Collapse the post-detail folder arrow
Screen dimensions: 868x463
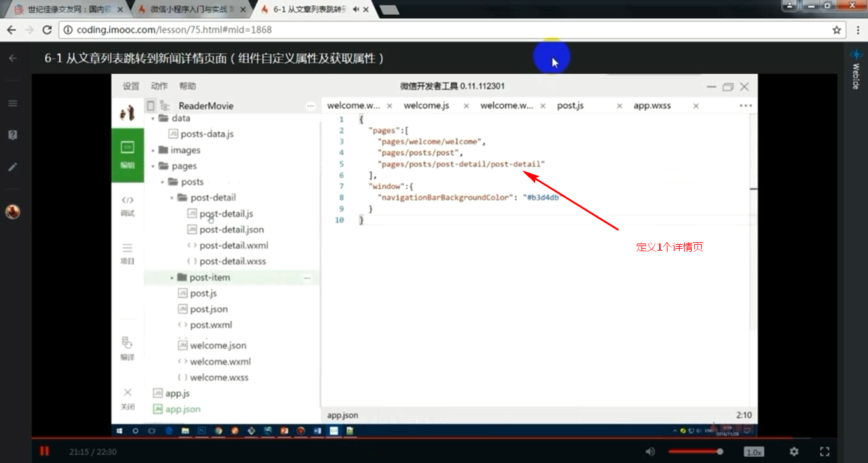172,198
